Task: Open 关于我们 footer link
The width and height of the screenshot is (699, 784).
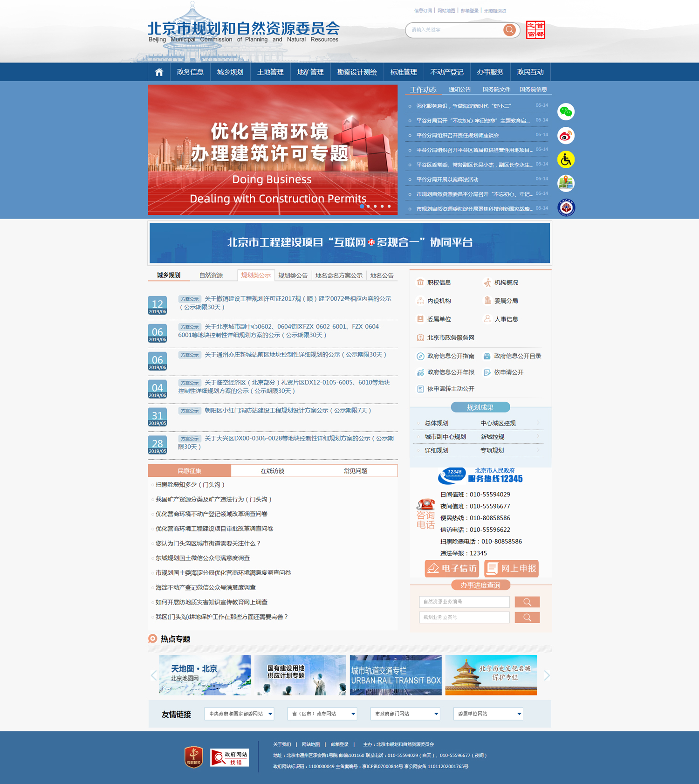Action: click(282, 744)
